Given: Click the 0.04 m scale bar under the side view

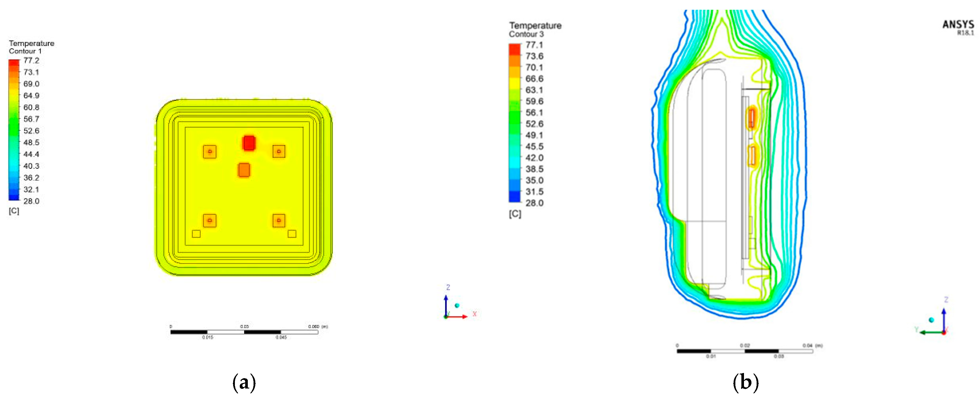Looking at the screenshot, I should click(x=745, y=351).
